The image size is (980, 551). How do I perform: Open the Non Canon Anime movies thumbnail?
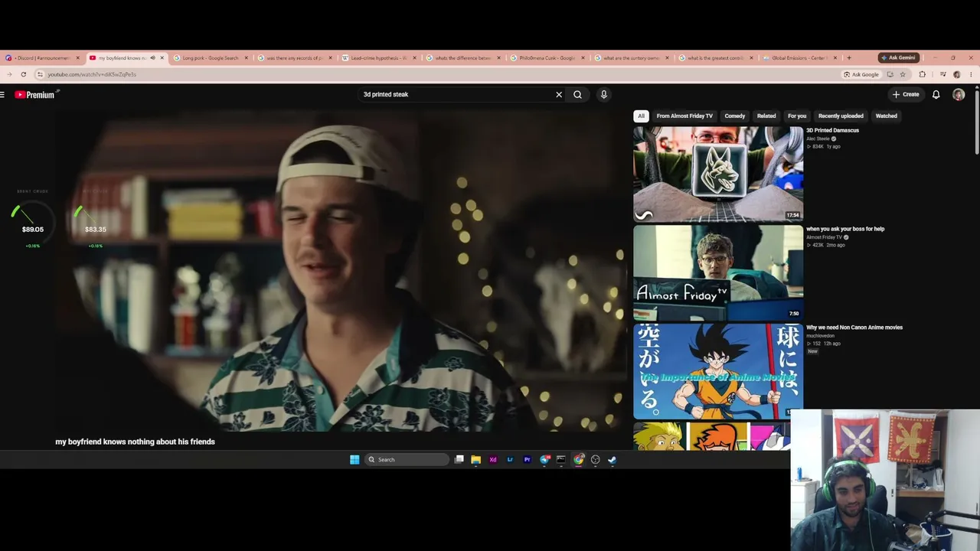coord(718,371)
